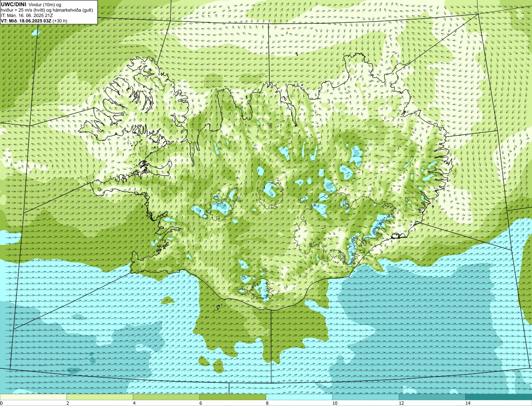Click legend label 10

[x=335, y=403]
